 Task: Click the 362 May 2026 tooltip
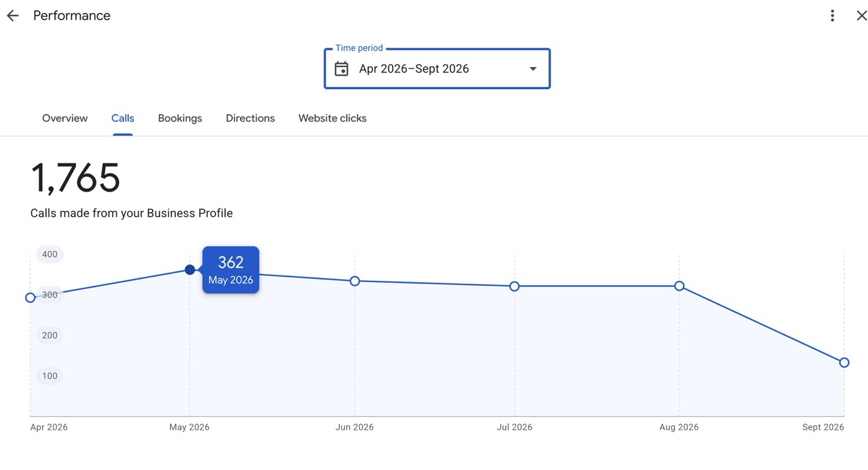coord(231,270)
